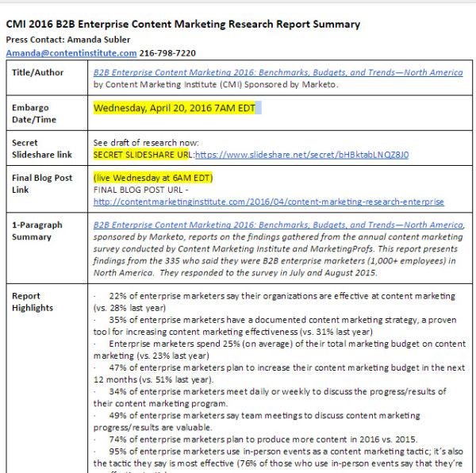The image size is (476, 473).
Task: Open the report title link in 1-Paragraph Summary
Action: tap(278, 225)
